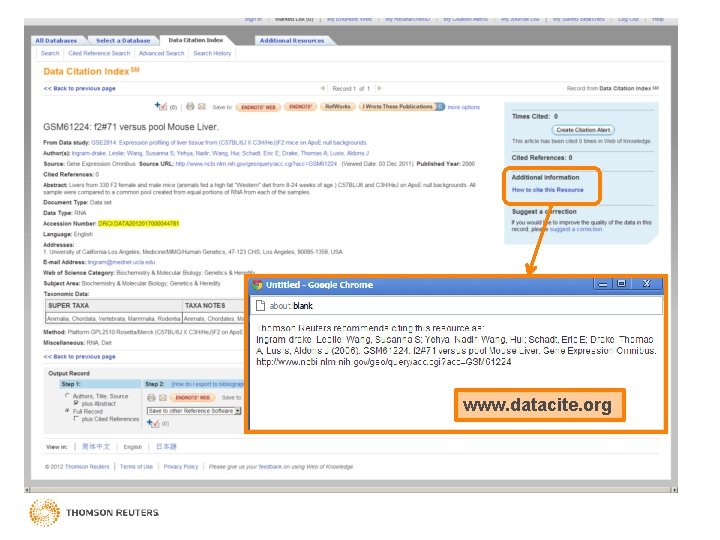Click the print icon above the record title
The image size is (720, 540).
point(190,107)
